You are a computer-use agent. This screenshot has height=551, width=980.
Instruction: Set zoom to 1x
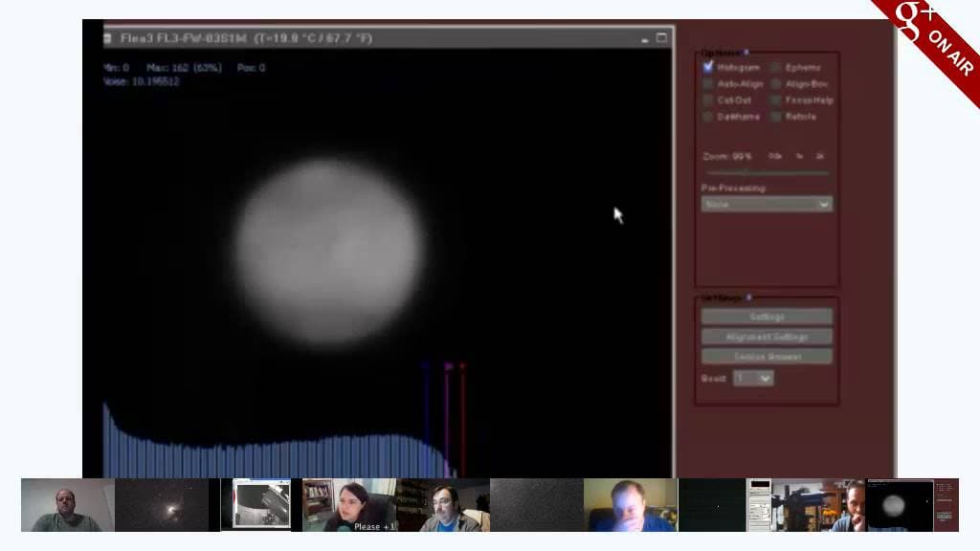(x=799, y=156)
